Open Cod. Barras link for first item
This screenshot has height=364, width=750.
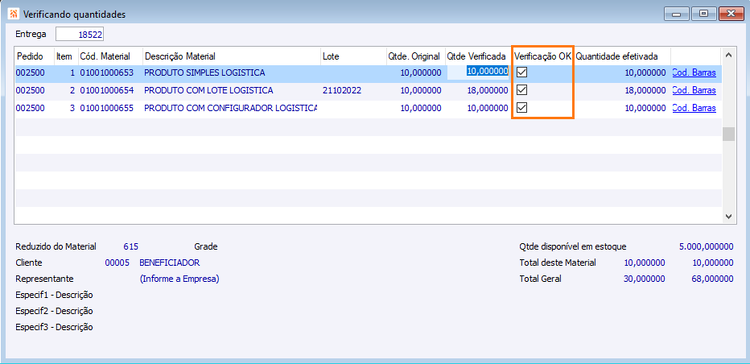(694, 73)
